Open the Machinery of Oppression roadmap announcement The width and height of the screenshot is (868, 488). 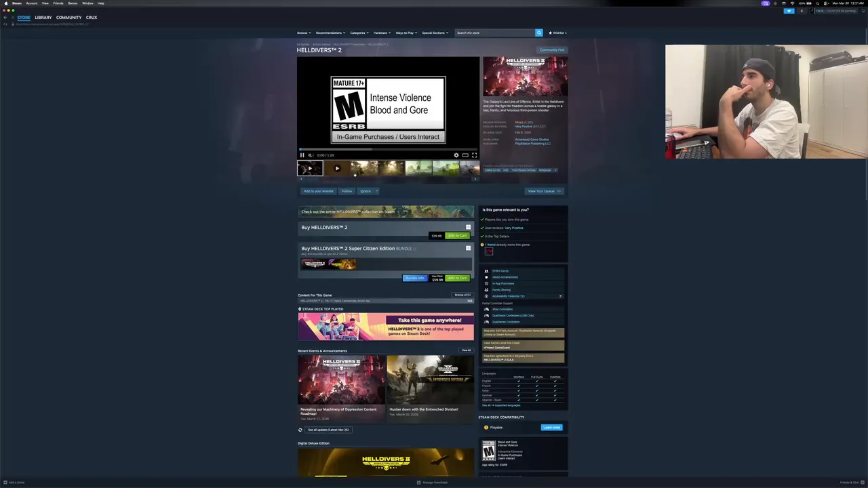coord(342,388)
